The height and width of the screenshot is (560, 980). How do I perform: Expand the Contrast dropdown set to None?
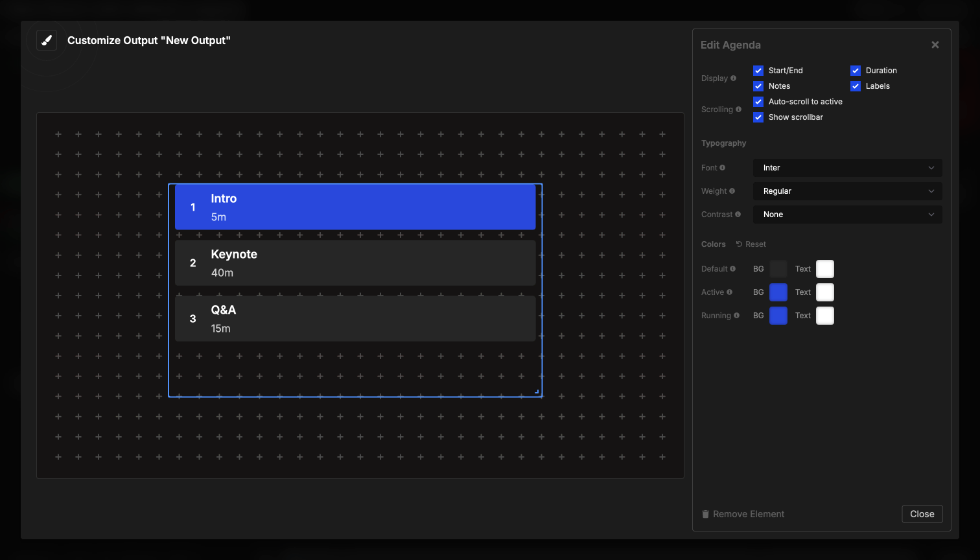[x=847, y=215]
